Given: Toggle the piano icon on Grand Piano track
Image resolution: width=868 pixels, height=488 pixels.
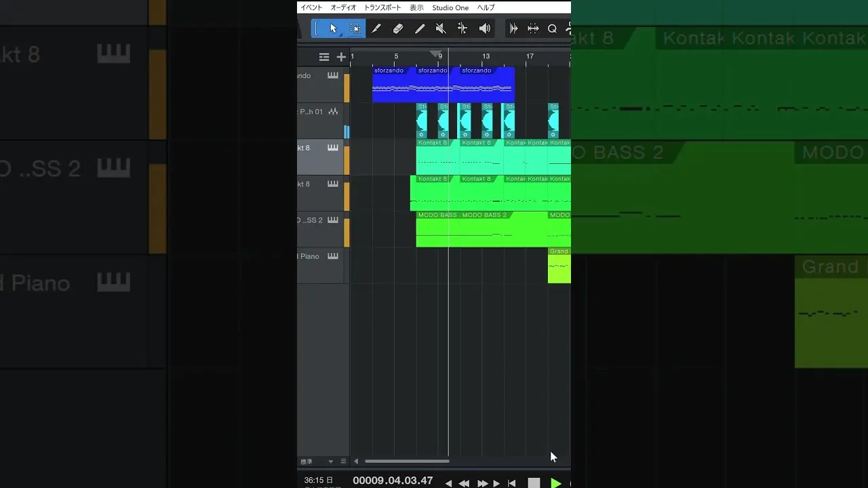Looking at the screenshot, I should pos(333,256).
